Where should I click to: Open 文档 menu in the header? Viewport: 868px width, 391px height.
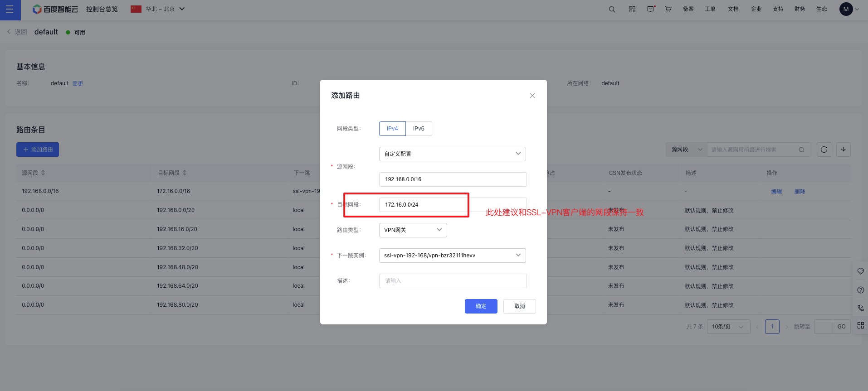[x=733, y=9]
